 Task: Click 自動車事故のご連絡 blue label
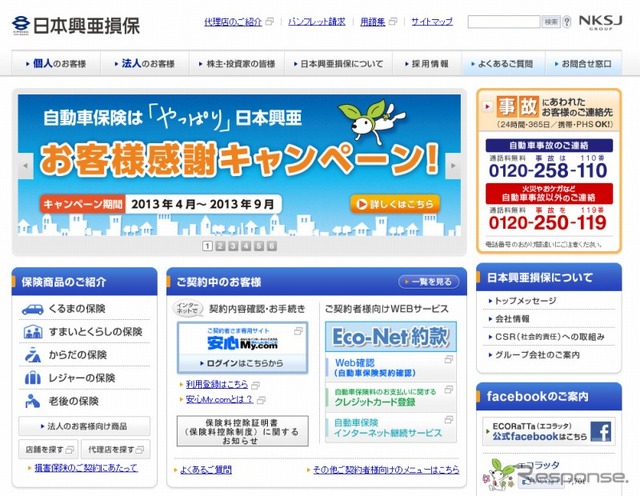pyautogui.click(x=549, y=145)
